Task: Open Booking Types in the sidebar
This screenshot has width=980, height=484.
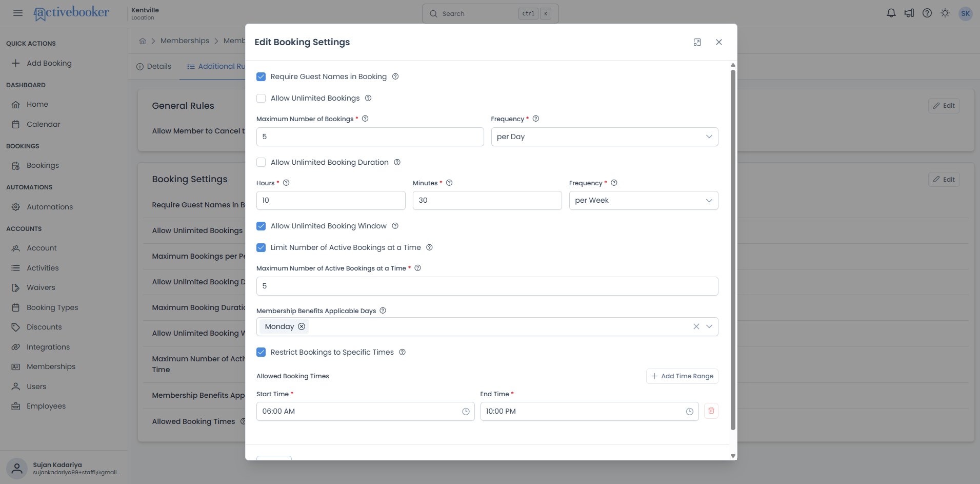Action: [52, 307]
